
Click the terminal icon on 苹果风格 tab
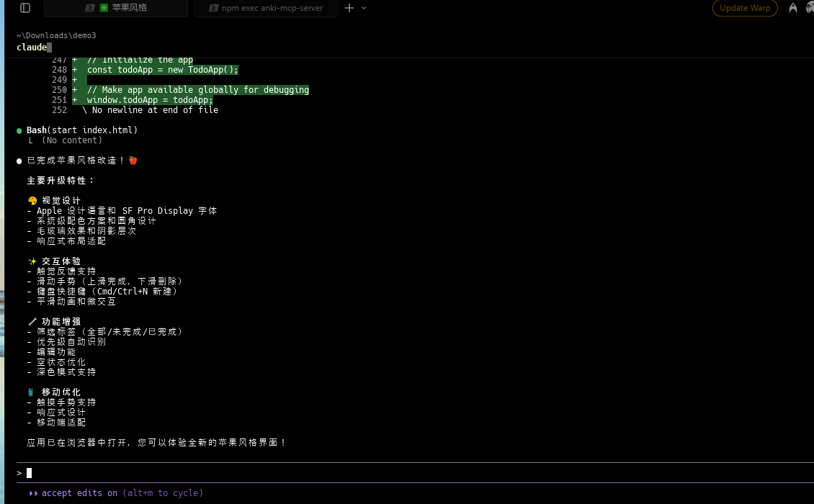[x=90, y=8]
